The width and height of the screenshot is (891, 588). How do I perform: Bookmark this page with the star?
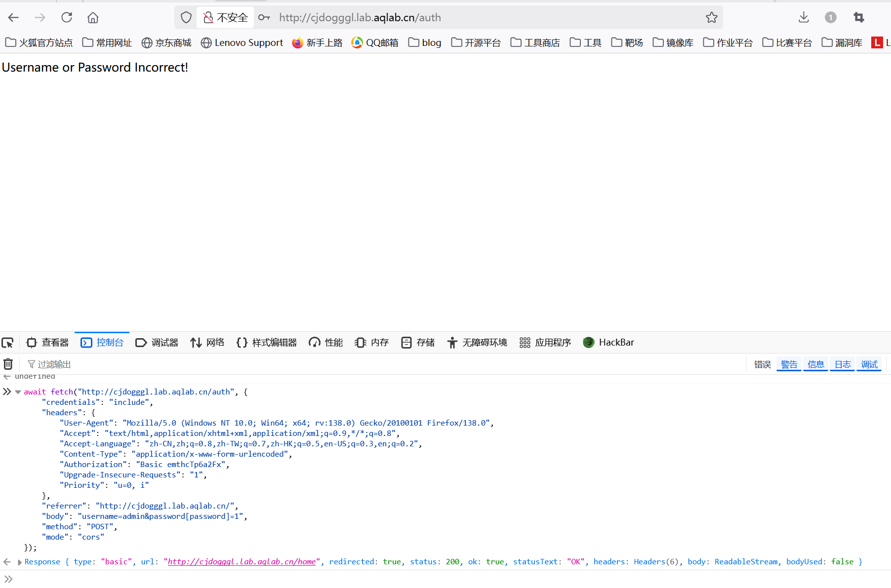711,18
